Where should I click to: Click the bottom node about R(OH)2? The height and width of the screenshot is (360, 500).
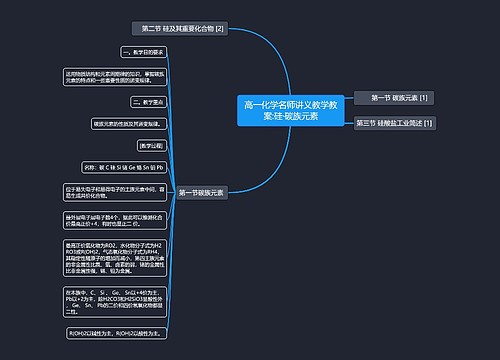[116, 333]
